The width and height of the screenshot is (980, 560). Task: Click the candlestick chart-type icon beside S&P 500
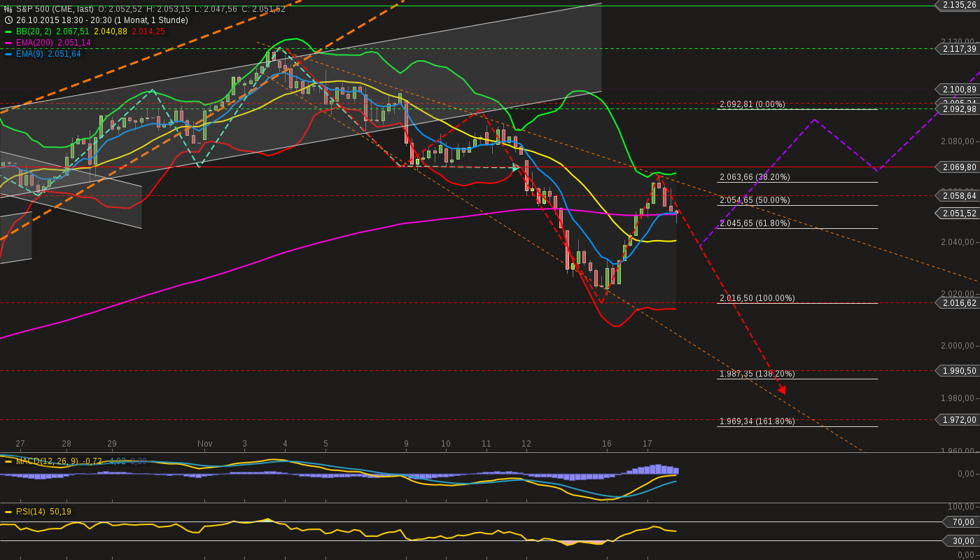coord(8,9)
